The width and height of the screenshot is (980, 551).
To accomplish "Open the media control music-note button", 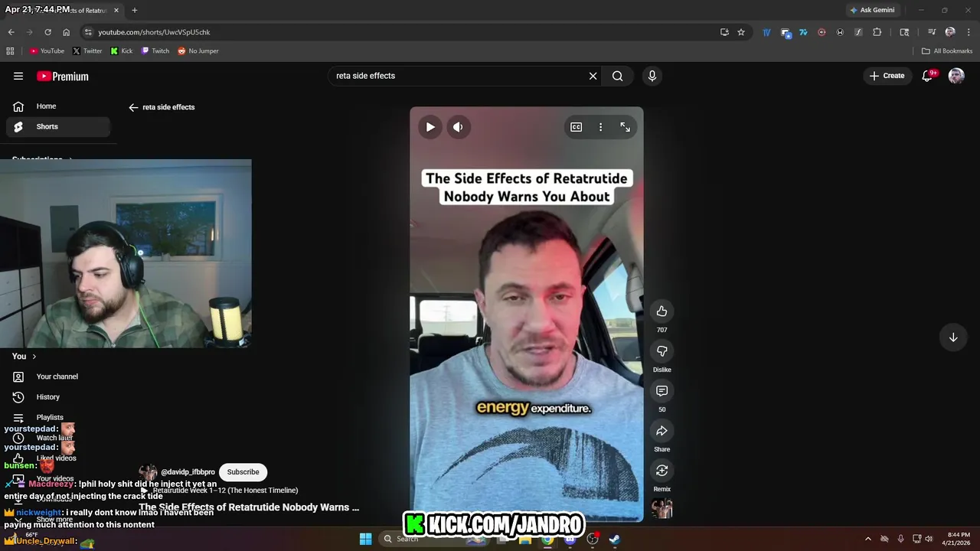I will click(932, 32).
